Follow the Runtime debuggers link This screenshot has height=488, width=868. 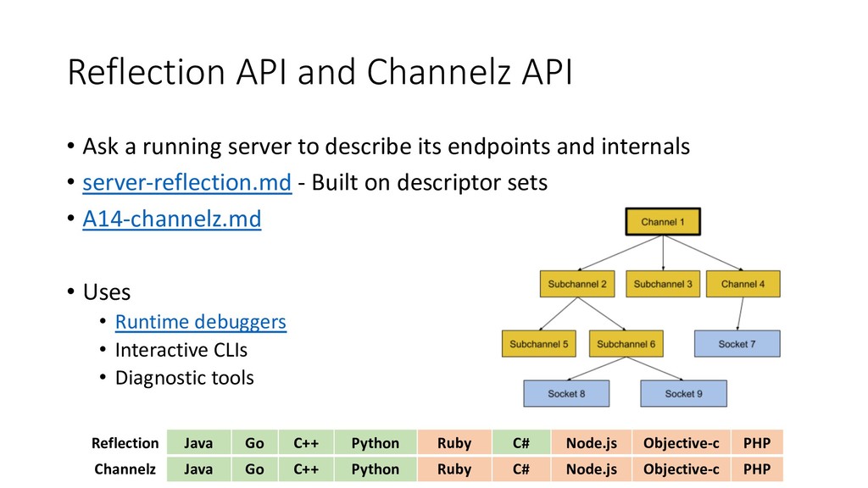click(x=200, y=321)
